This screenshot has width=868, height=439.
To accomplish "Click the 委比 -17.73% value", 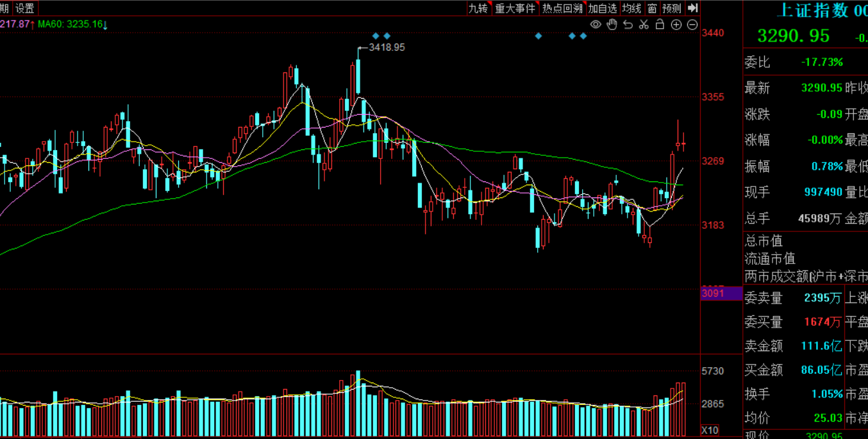I will coord(822,62).
